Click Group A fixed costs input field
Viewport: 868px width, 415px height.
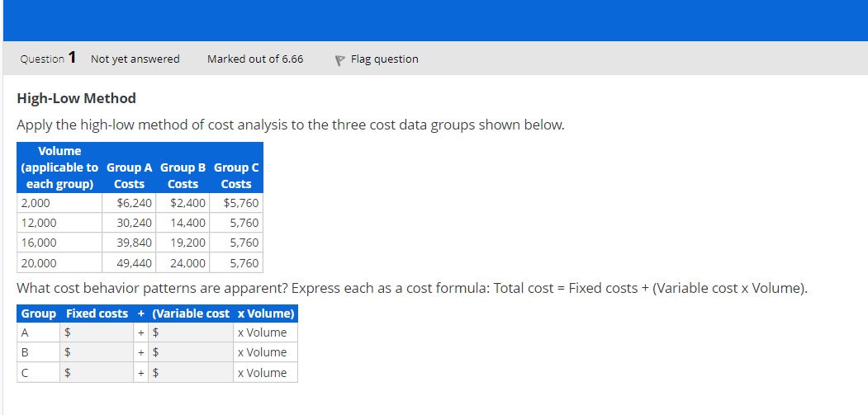[97, 332]
